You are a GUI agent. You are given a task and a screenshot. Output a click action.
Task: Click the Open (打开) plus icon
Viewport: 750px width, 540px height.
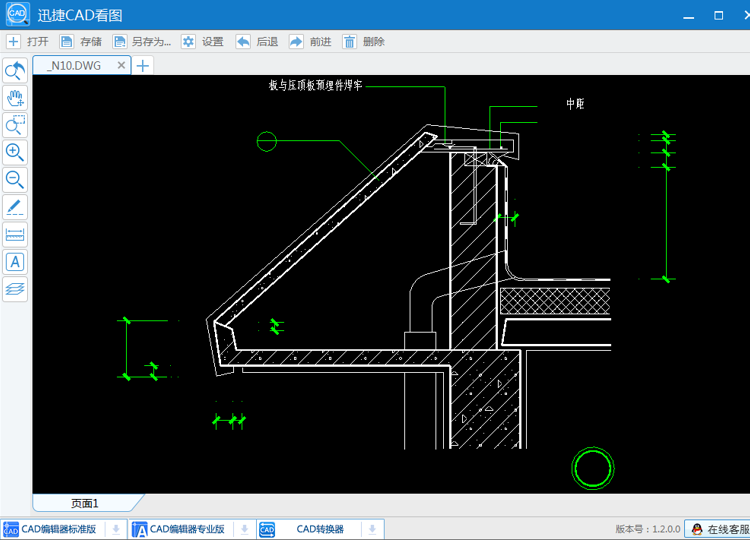[13, 42]
